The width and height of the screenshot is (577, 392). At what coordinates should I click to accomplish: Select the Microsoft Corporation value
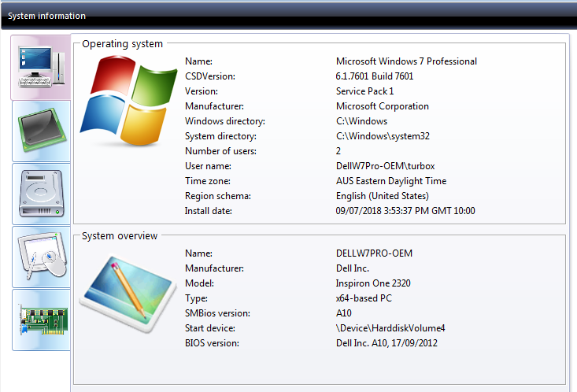tap(383, 106)
